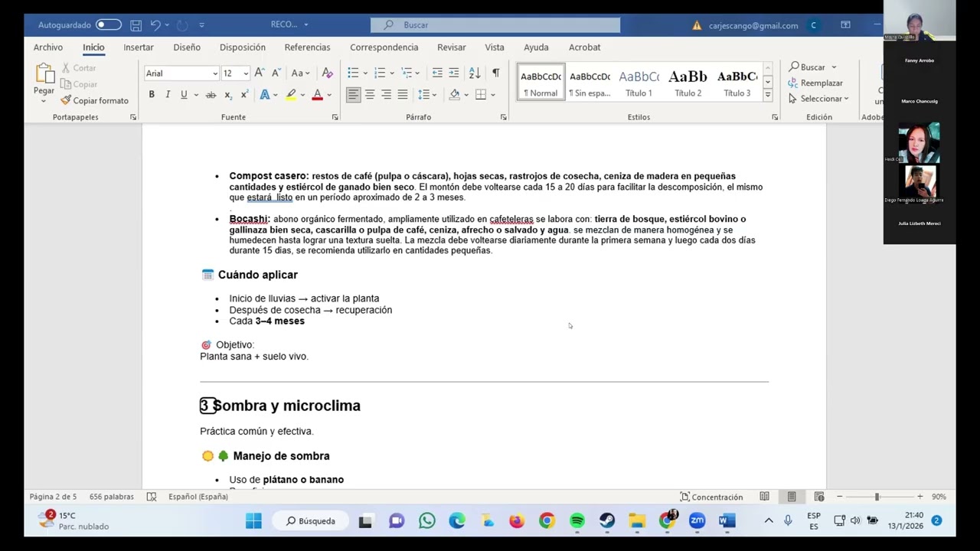Screen dimensions: 980x551
Task: Open the Revisar tab
Action: point(452,47)
